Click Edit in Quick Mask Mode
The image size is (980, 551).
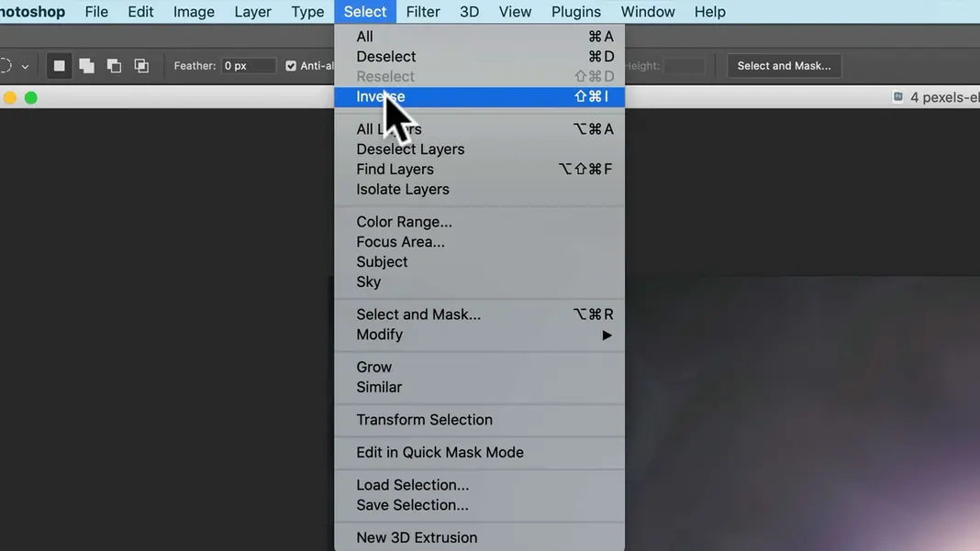click(x=479, y=452)
